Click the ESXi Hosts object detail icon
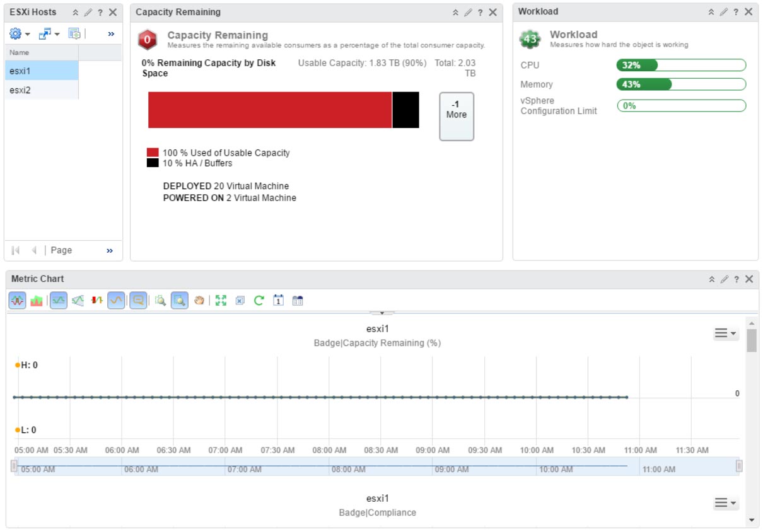This screenshot has height=532, width=763. 74,33
